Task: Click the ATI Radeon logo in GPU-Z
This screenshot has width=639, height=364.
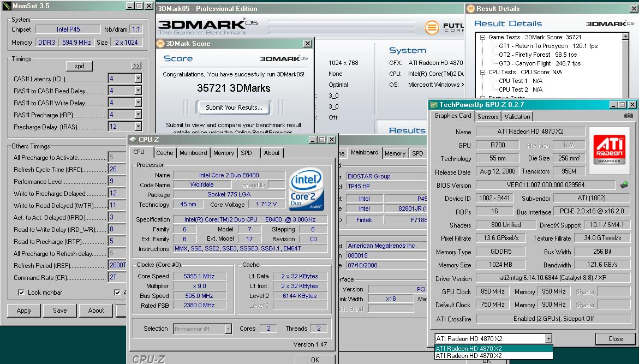Action: (x=609, y=151)
